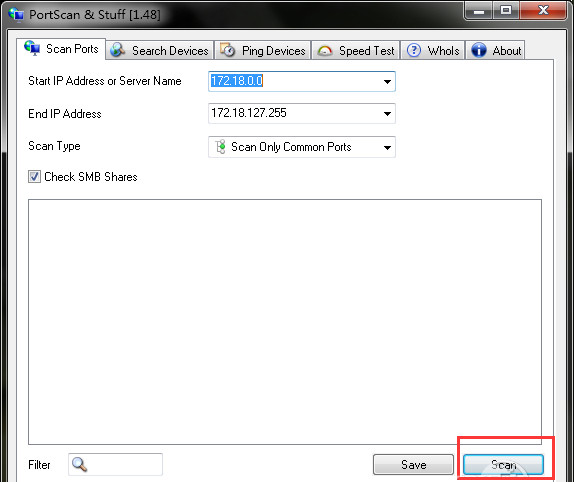Click inside the empty results list area

click(x=285, y=322)
